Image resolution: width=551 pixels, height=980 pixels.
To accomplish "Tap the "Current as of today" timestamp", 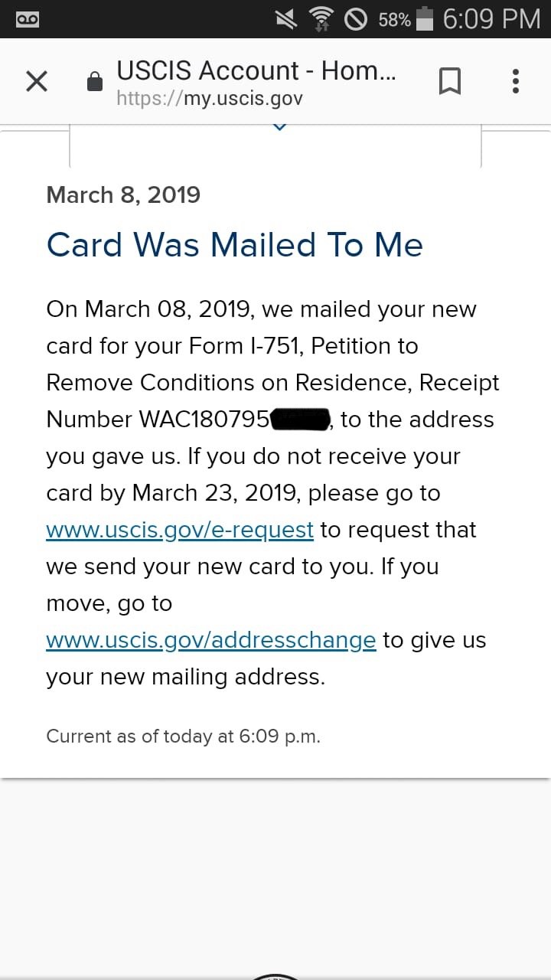I will [183, 737].
